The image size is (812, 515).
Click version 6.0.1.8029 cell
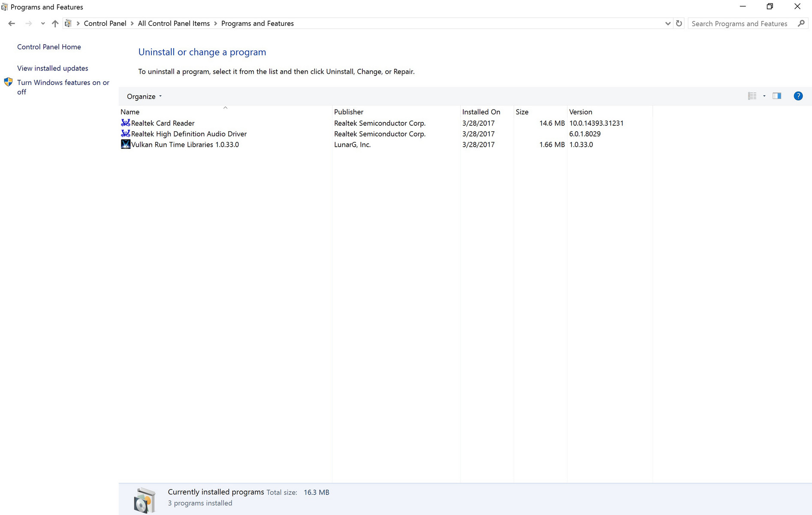(x=585, y=134)
